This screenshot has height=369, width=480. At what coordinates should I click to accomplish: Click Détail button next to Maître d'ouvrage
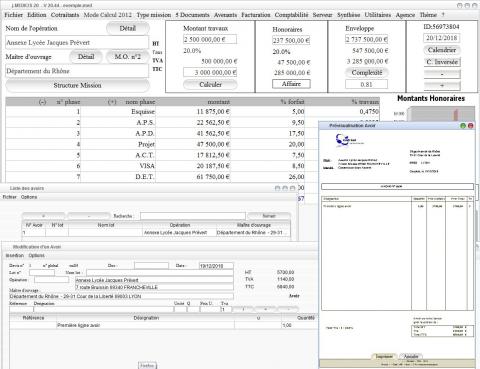(x=86, y=57)
